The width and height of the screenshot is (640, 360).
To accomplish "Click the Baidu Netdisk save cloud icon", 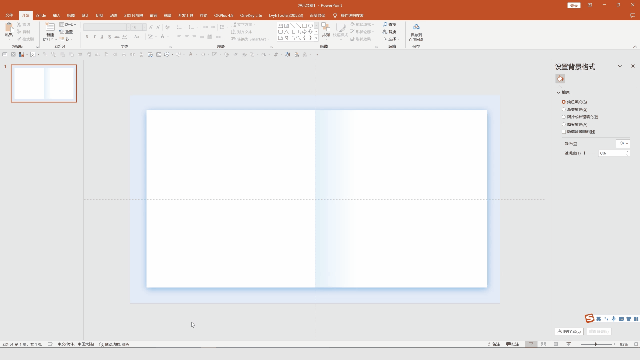I will 416,27.
